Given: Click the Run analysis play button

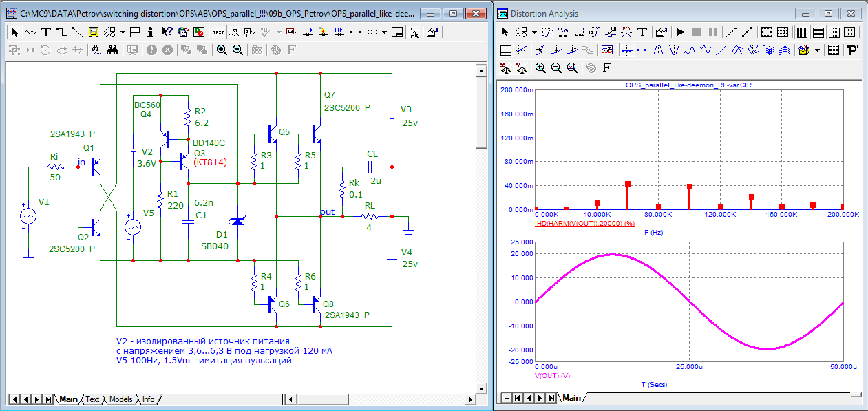Looking at the screenshot, I should click(680, 32).
